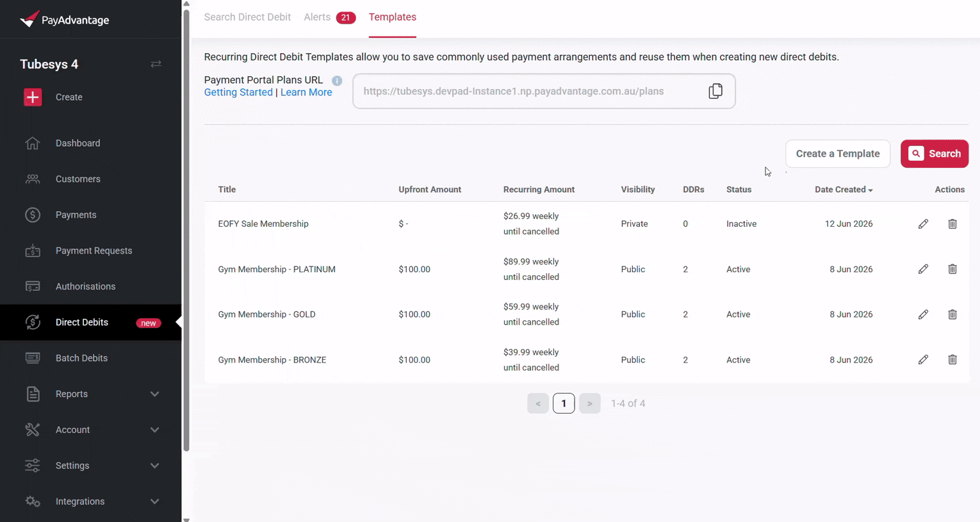The width and height of the screenshot is (980, 522).
Task: Go to next page of templates
Action: tap(590, 404)
